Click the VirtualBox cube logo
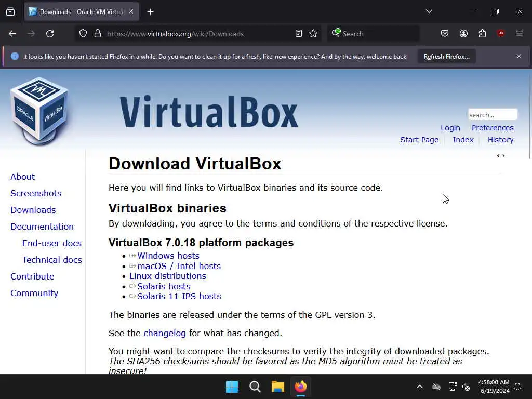532x399 pixels. pyautogui.click(x=39, y=111)
